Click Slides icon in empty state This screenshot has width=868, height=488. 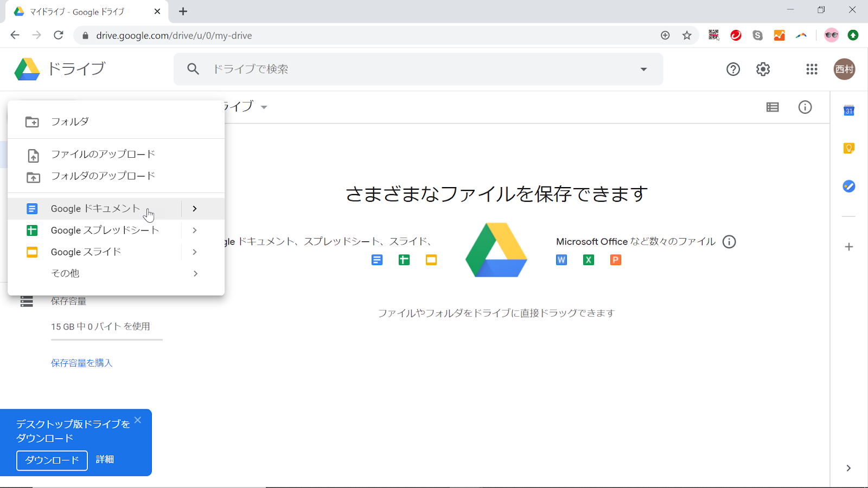tap(431, 260)
